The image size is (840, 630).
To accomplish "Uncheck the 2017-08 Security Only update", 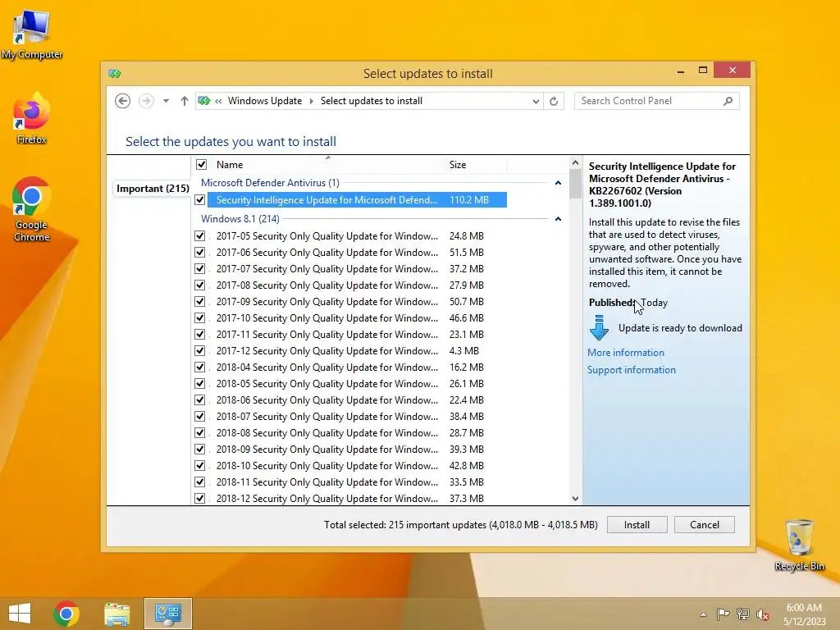I will click(200, 285).
